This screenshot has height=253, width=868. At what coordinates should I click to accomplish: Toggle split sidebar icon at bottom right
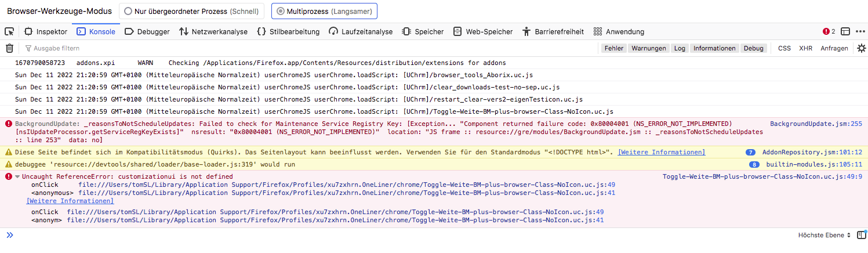(861, 235)
